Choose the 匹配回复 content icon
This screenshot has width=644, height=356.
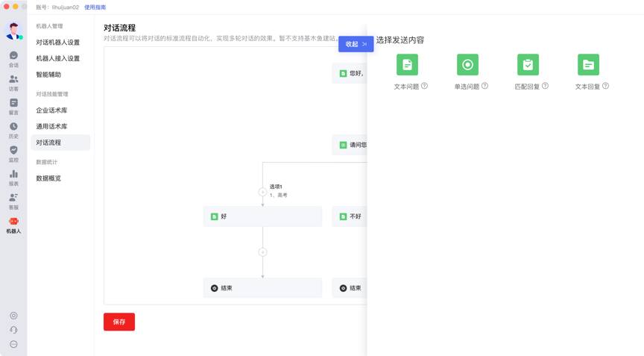click(x=528, y=64)
